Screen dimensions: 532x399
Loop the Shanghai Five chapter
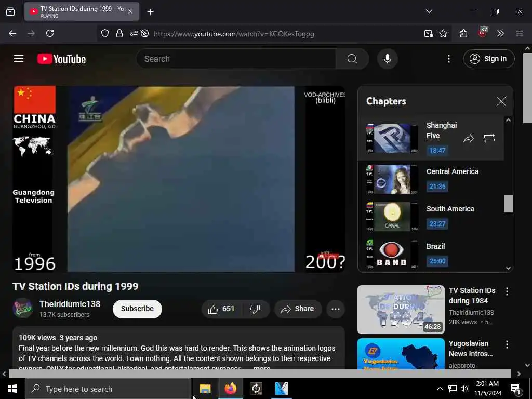489,138
